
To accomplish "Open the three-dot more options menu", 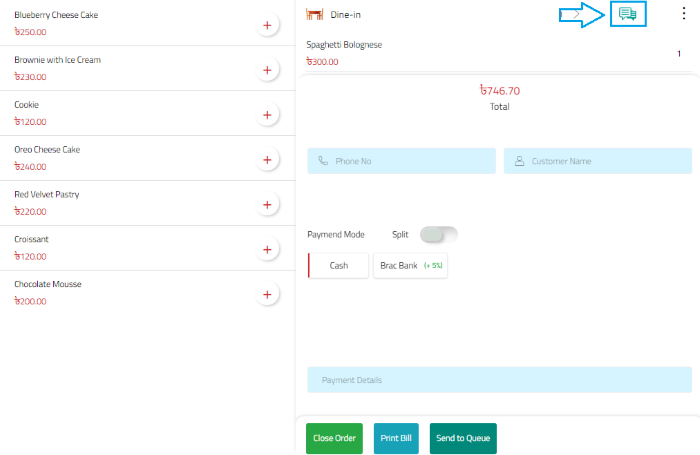I will (x=684, y=14).
